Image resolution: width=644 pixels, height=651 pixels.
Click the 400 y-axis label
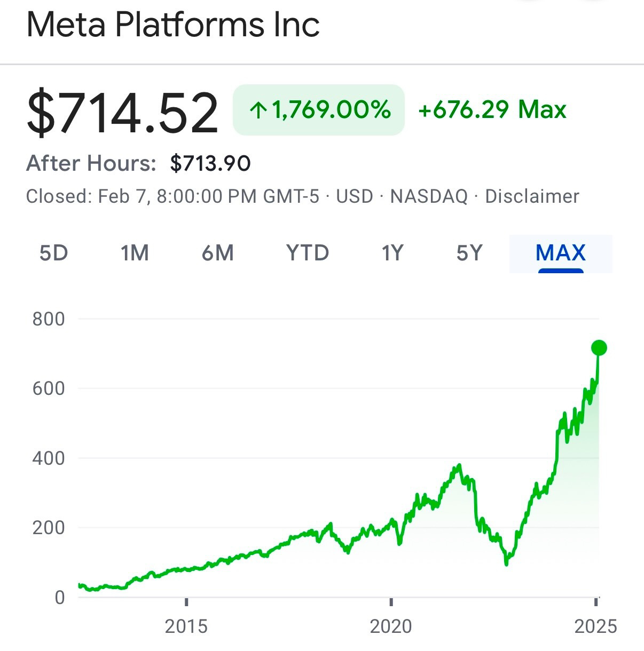(x=49, y=458)
